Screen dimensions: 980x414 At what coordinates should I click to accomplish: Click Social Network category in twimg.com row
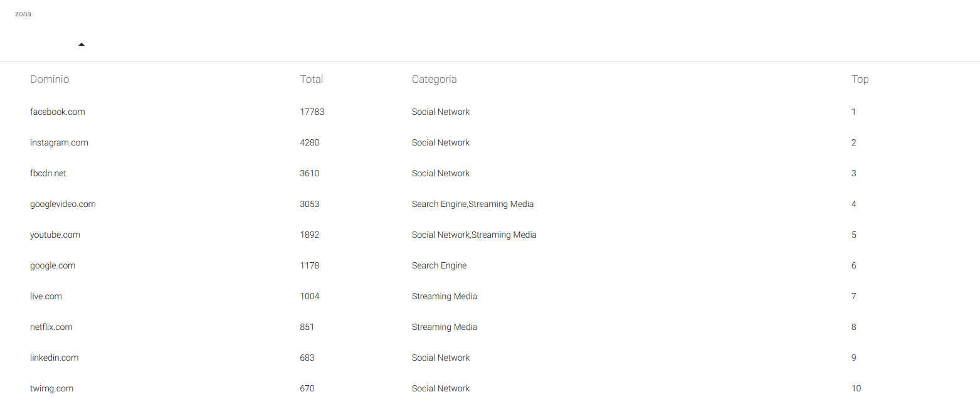pyautogui.click(x=441, y=388)
